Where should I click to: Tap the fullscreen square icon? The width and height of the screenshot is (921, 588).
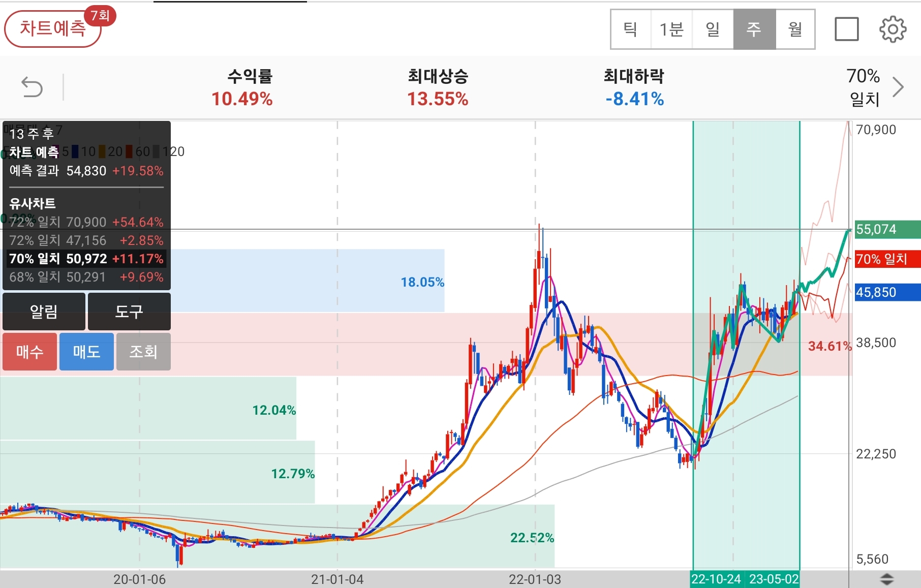point(847,29)
